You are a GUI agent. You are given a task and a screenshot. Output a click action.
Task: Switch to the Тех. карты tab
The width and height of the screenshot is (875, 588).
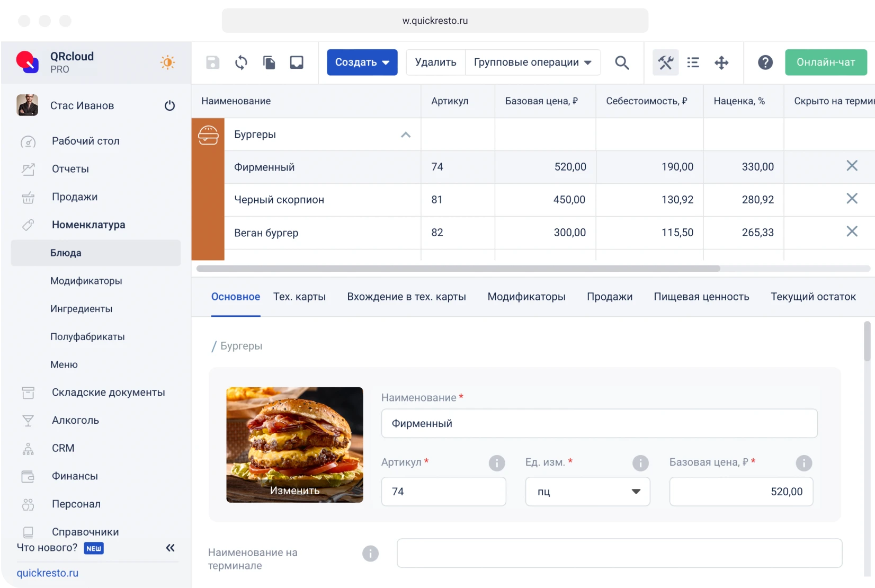click(x=299, y=297)
